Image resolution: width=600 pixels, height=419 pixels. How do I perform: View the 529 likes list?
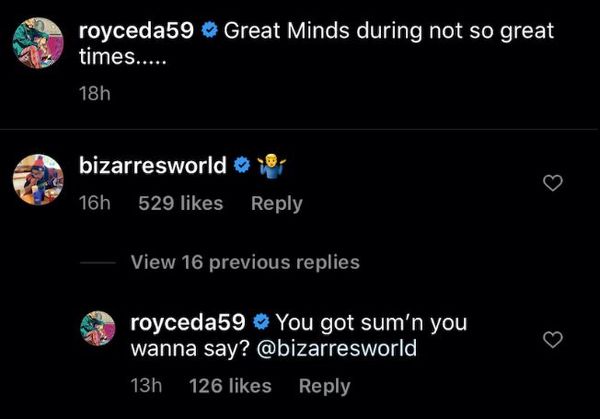pyautogui.click(x=181, y=203)
